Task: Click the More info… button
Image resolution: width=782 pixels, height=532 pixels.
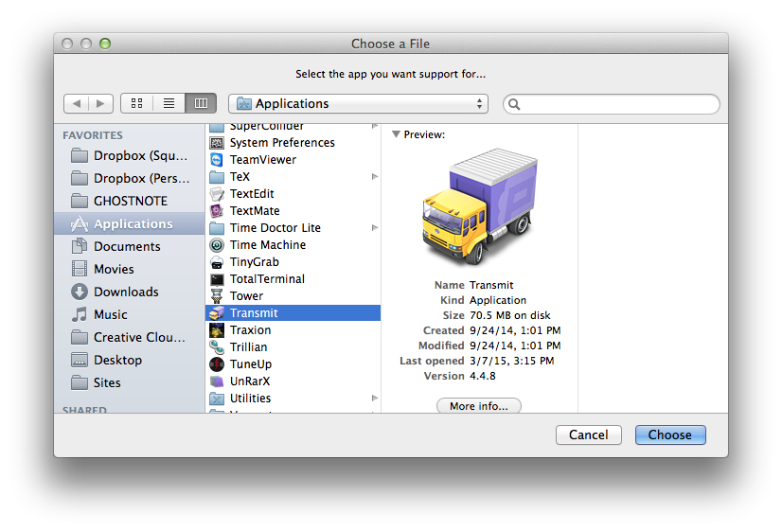Action: pyautogui.click(x=479, y=406)
